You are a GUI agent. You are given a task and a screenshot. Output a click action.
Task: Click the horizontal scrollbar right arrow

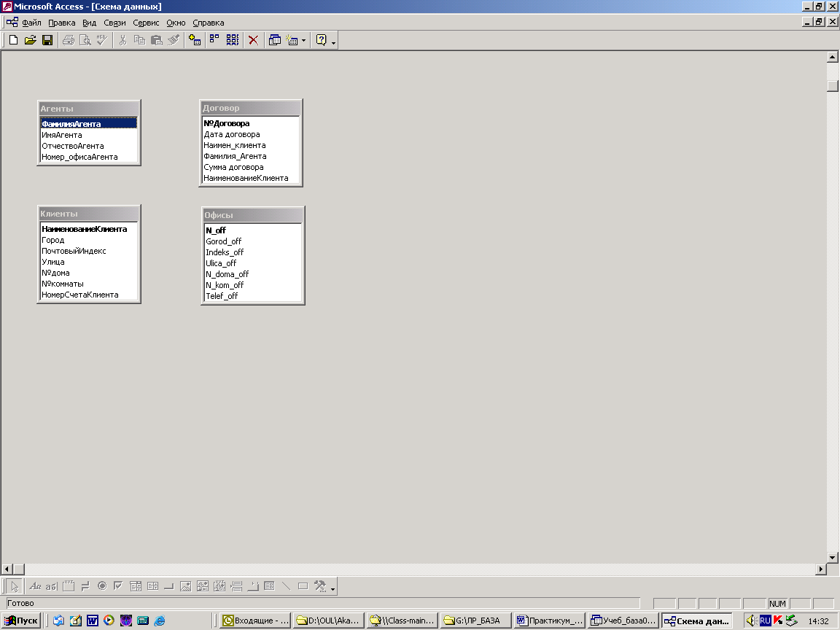click(x=821, y=569)
